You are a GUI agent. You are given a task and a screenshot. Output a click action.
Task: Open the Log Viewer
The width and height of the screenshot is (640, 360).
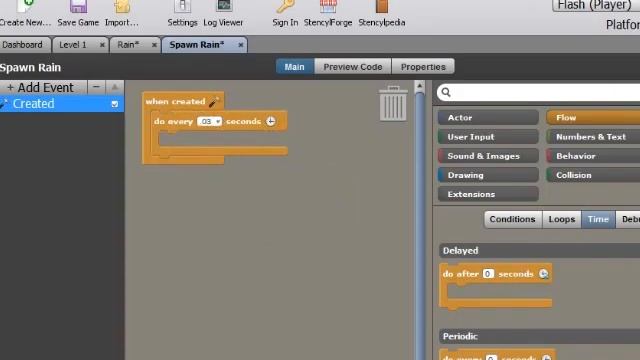point(223,7)
